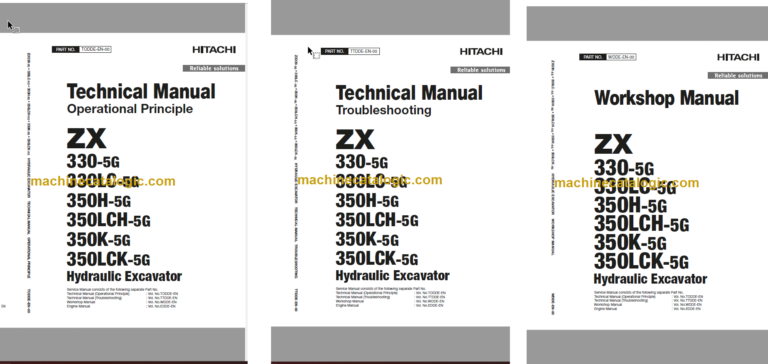Screen dimensions: 768x364
Task: Click model 350K-5G on Troubleshooting cover
Action: pyautogui.click(x=367, y=239)
